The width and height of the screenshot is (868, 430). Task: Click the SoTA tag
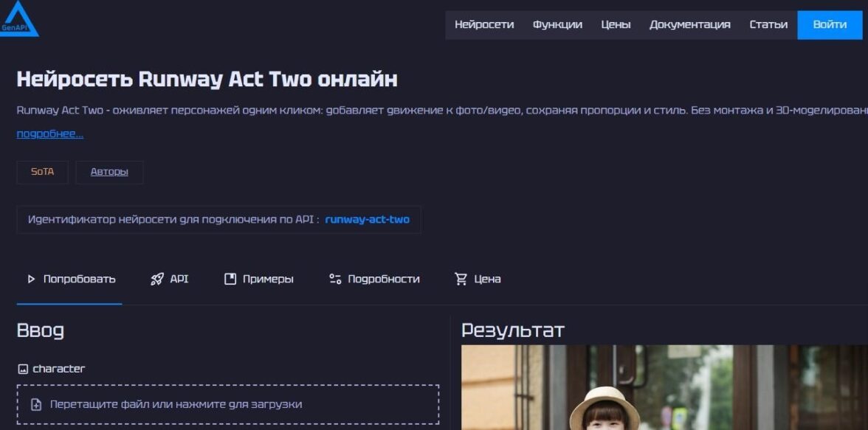43,172
